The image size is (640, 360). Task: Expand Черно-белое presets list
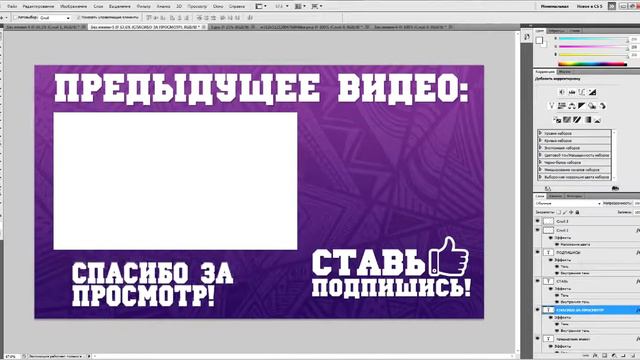540,162
